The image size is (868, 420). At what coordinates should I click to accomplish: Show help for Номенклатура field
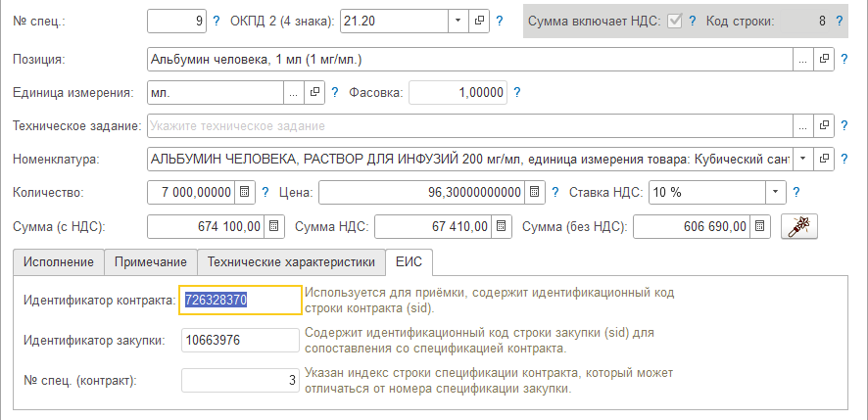pyautogui.click(x=844, y=159)
